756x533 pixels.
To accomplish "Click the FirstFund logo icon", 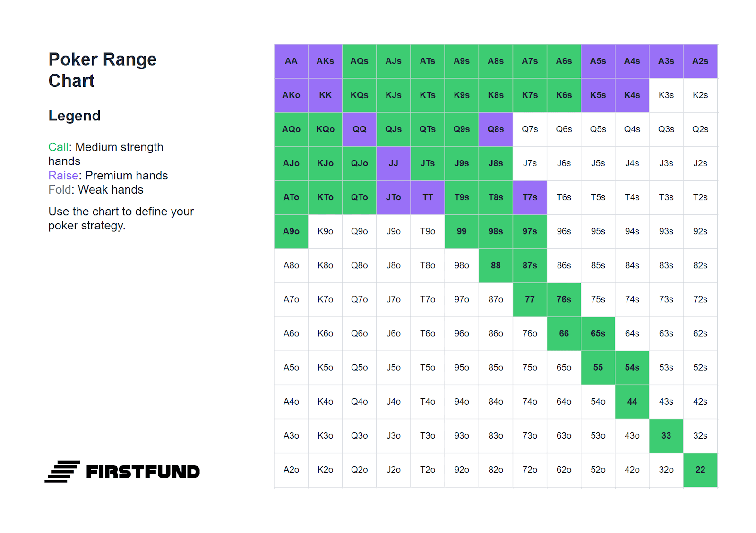I will [62, 472].
